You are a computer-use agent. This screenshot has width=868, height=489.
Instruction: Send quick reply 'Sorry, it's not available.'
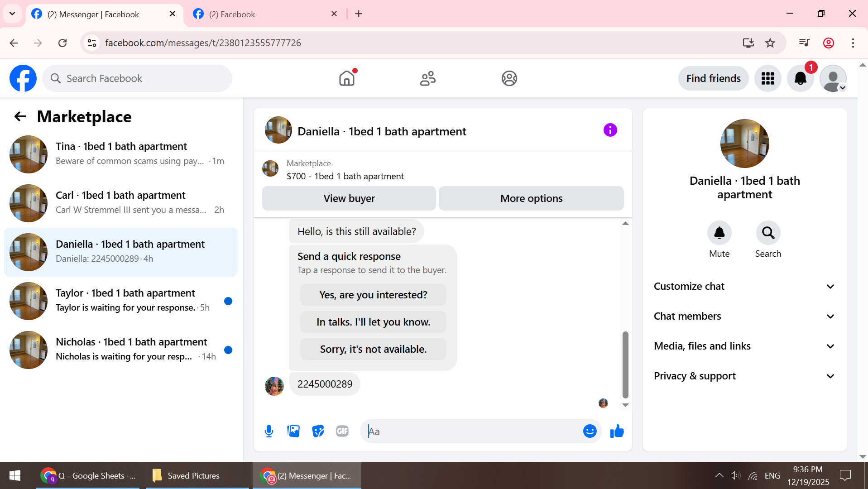[373, 349]
